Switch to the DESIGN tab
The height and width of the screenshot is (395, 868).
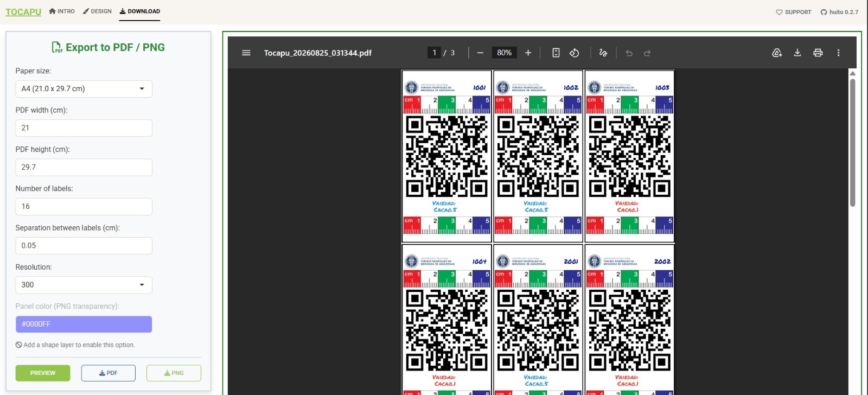tap(98, 11)
